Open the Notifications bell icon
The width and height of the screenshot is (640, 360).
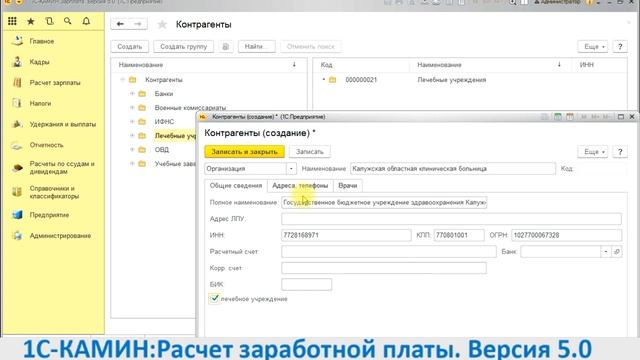(x=86, y=21)
